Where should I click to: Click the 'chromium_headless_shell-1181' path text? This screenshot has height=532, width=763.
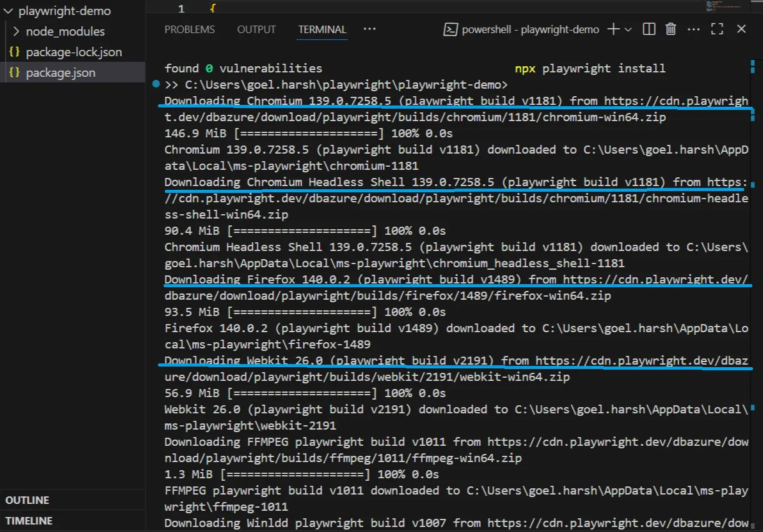[528, 264]
